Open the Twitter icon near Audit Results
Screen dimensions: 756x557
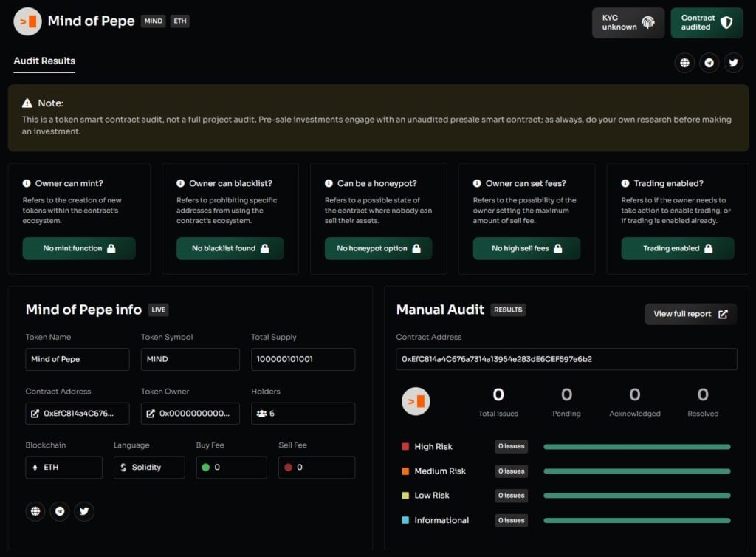(x=733, y=63)
